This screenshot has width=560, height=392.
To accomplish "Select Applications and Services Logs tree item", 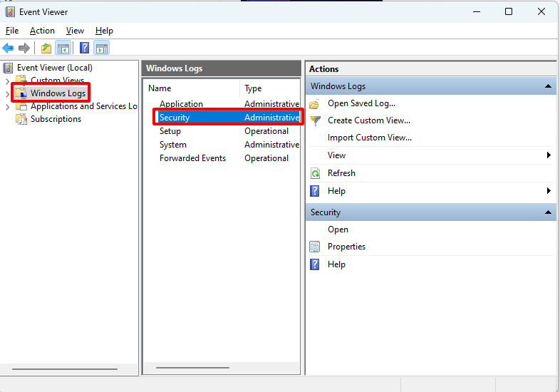I will (84, 106).
